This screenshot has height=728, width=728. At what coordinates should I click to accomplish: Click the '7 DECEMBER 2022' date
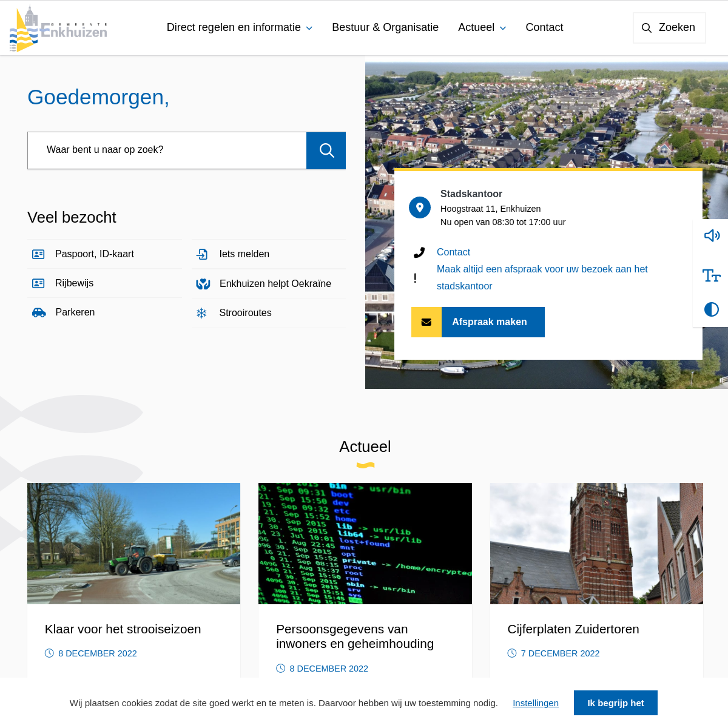[x=560, y=653]
